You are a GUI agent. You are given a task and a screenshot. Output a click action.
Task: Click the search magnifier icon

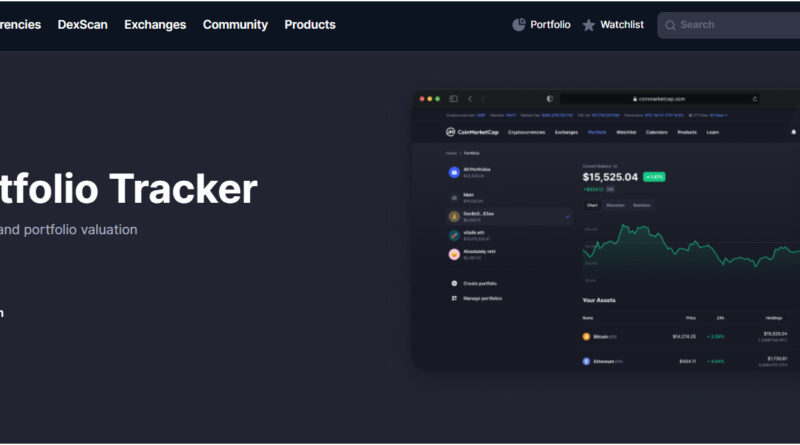tap(670, 25)
